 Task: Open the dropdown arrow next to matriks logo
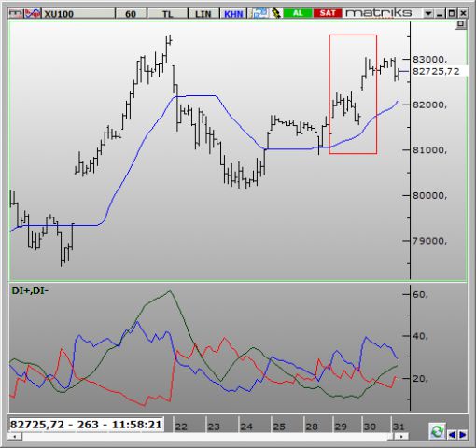click(x=428, y=13)
